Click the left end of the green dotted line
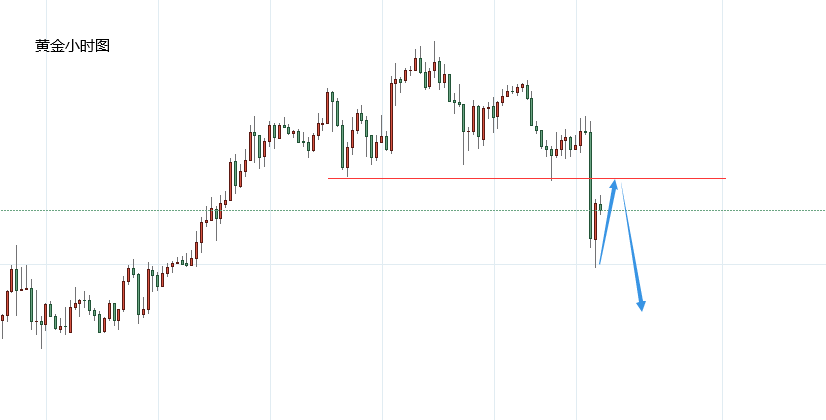The width and height of the screenshot is (826, 420). (x=3, y=210)
